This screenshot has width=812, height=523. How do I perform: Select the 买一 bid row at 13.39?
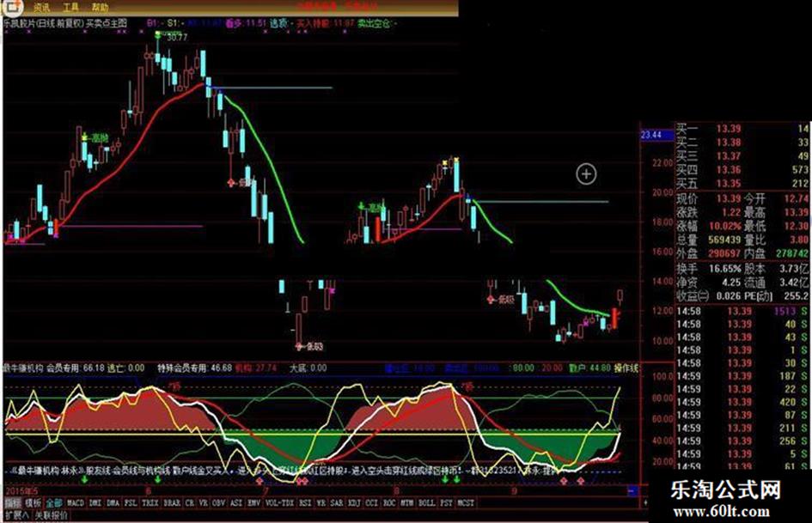coord(743,129)
